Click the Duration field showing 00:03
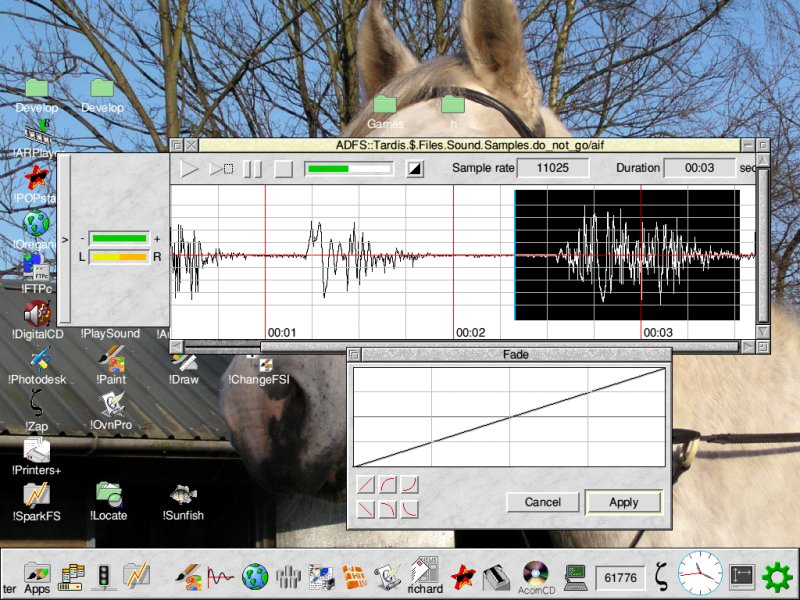This screenshot has width=800, height=600. [699, 168]
